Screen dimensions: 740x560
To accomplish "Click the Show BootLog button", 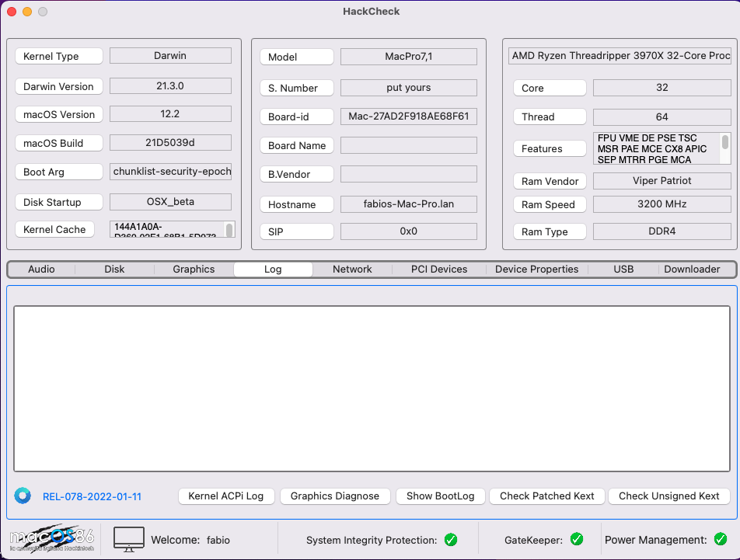I will [x=440, y=496].
